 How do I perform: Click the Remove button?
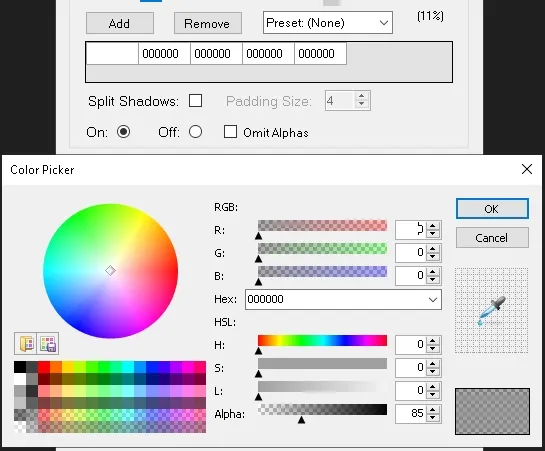tap(208, 23)
